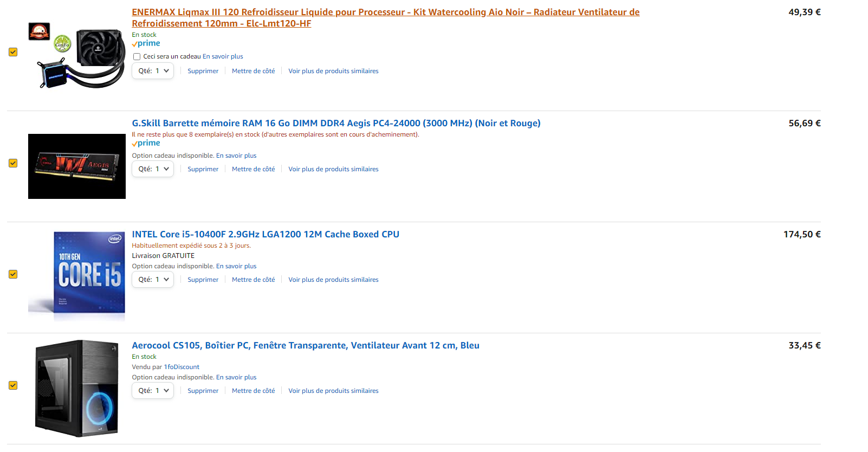Viewport: 868px width, 452px height.
Task: Click the Aerocool CS105 case image
Action: coord(77,388)
